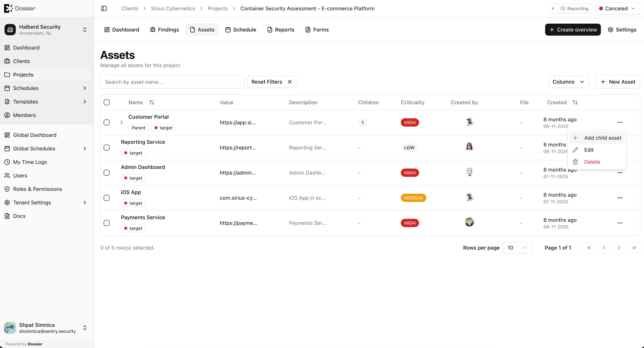
Task: Go back to previous Reporting status
Action: (553, 8)
